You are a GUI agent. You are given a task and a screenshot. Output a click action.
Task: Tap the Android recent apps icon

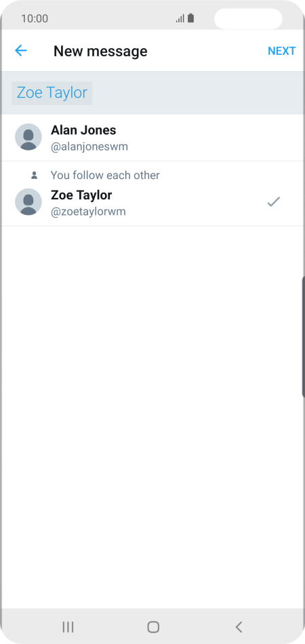pyautogui.click(x=68, y=627)
